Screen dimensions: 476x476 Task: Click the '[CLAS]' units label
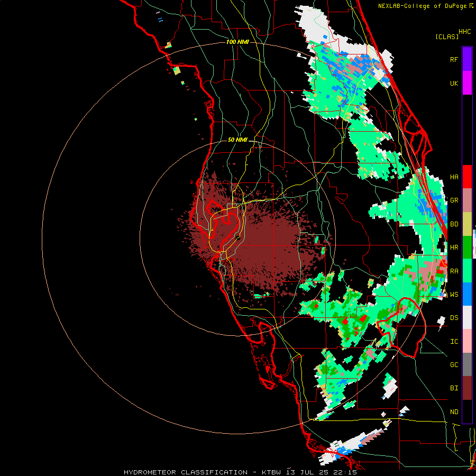tap(447, 36)
